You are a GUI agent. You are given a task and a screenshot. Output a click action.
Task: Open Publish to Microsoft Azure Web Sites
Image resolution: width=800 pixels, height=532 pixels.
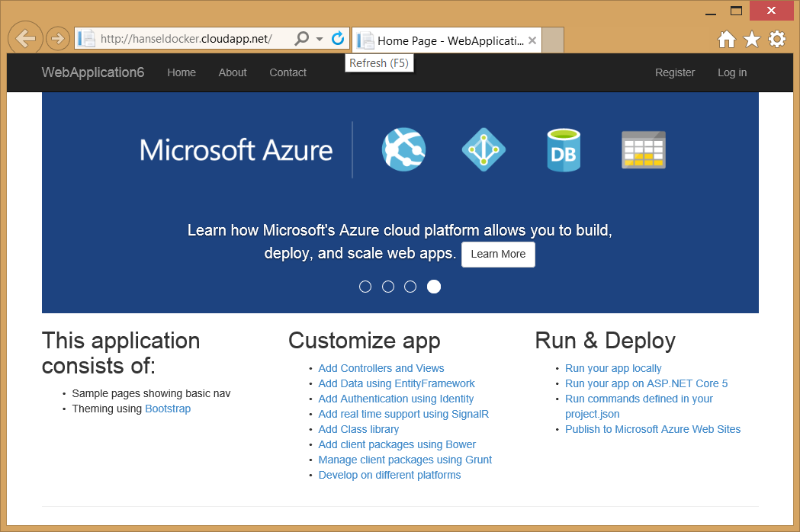653,429
